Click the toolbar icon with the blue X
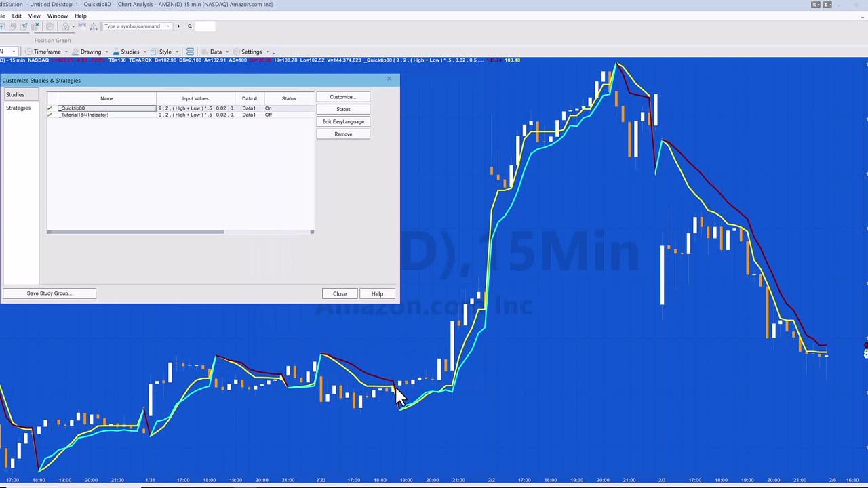This screenshot has height=488, width=868. (x=35, y=26)
